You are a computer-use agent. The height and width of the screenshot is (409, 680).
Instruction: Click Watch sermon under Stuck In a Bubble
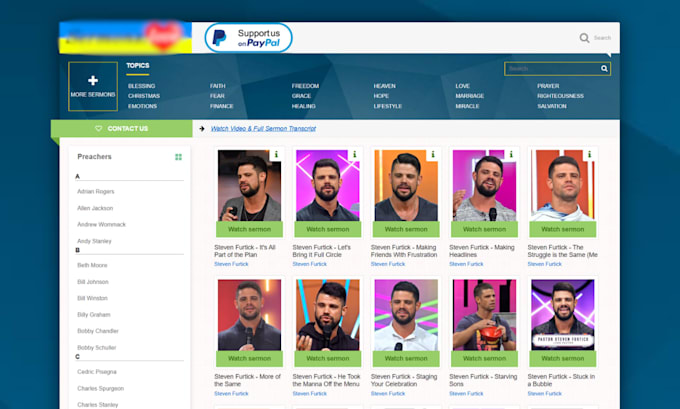[562, 358]
